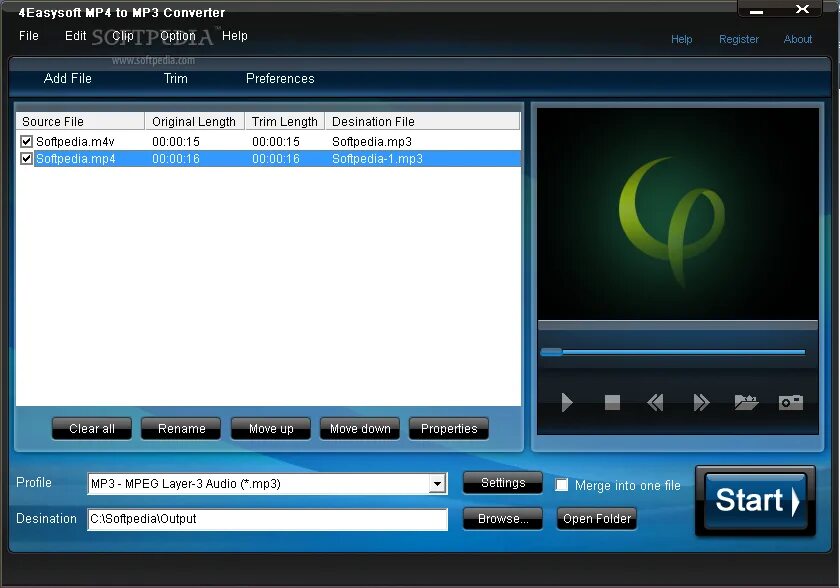Open Preferences from the toolbar

280,78
